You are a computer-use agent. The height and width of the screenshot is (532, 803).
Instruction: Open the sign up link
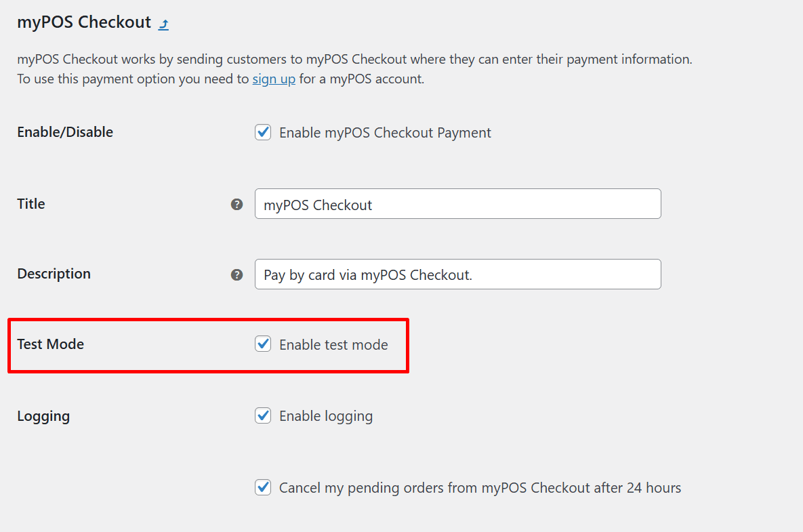[x=274, y=79]
